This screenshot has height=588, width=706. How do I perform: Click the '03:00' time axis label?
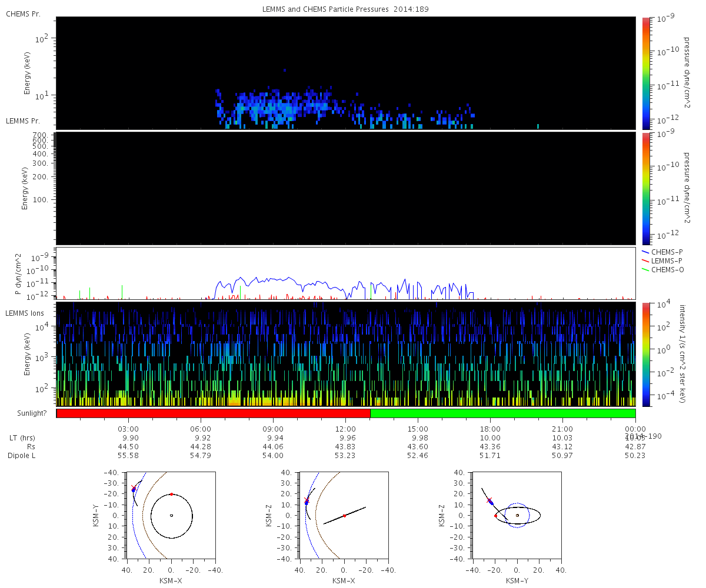coord(129,429)
